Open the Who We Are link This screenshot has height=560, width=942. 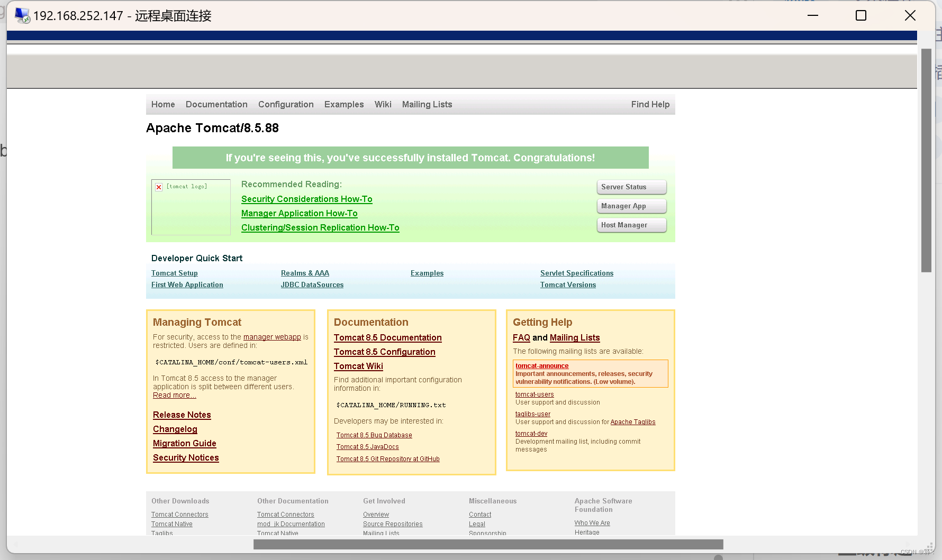(x=592, y=523)
